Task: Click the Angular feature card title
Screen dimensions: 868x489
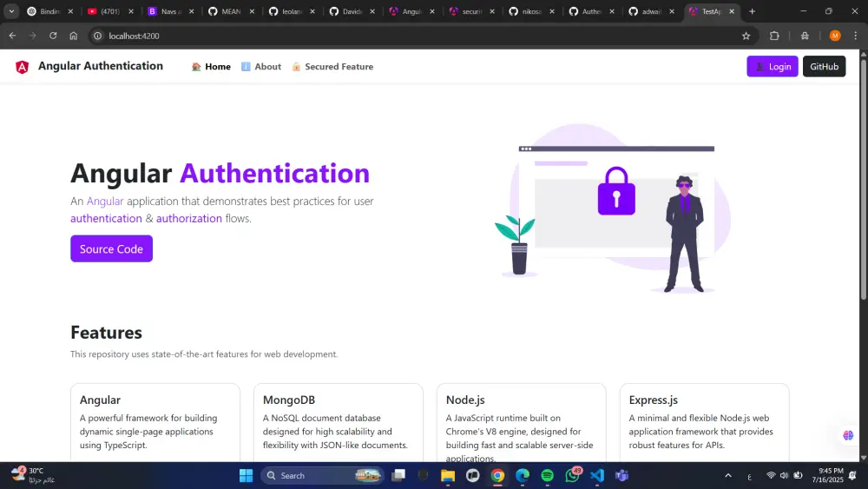Action: (x=100, y=400)
